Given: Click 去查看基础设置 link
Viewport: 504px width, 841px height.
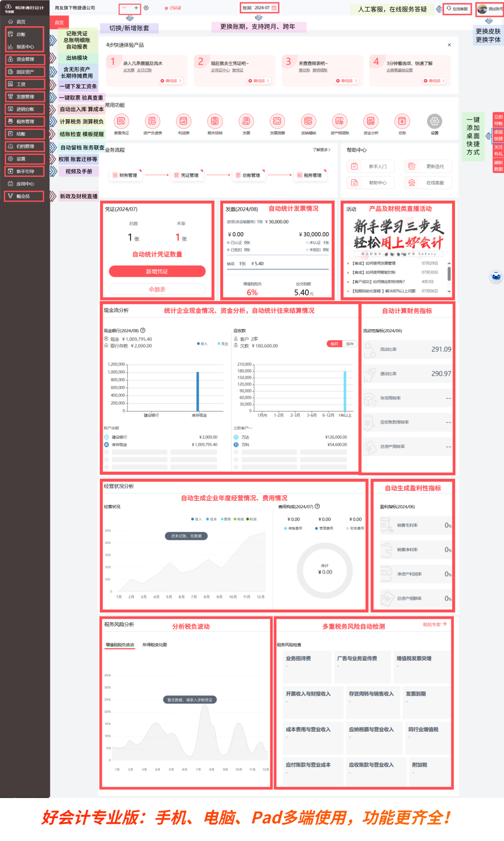Looking at the screenshot, I should click(x=399, y=70).
